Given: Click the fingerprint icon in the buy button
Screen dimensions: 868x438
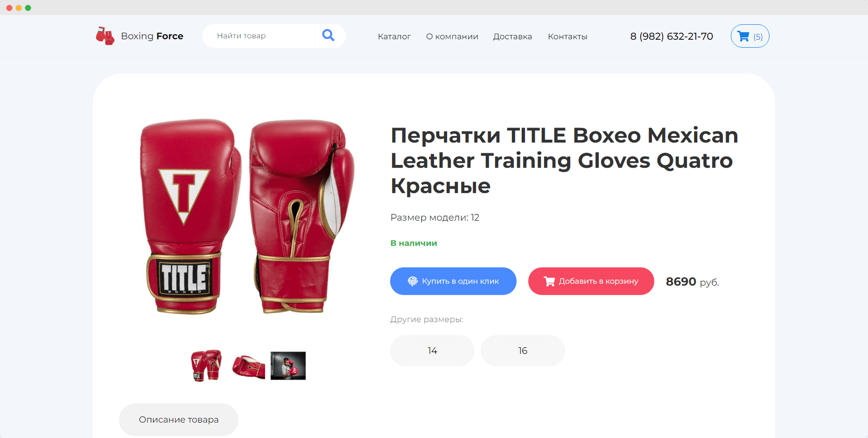Looking at the screenshot, I should pyautogui.click(x=413, y=281).
